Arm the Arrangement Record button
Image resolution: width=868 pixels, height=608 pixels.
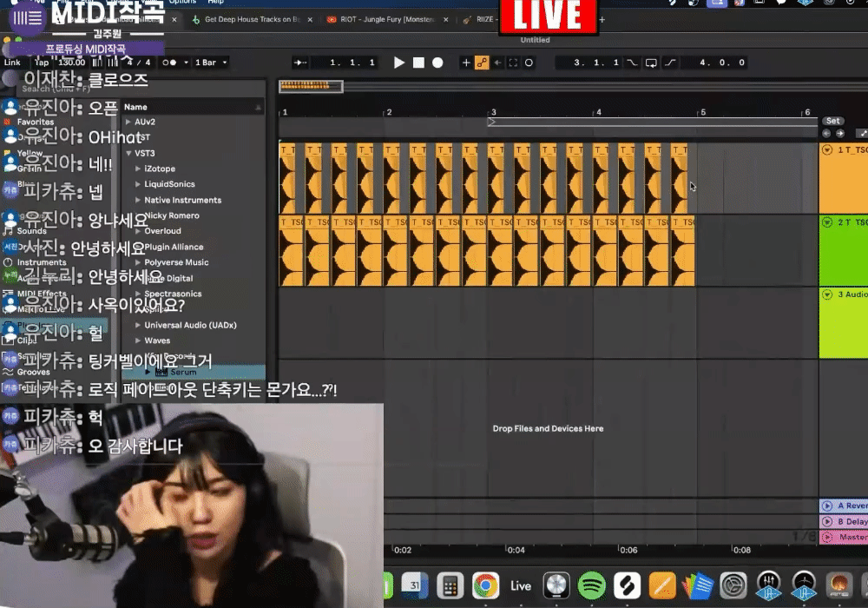tap(437, 63)
